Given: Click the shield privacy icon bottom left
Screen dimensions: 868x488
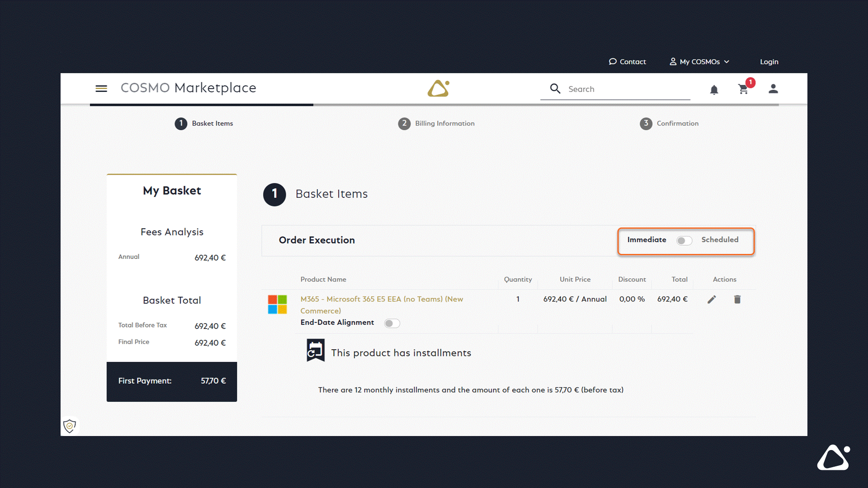Looking at the screenshot, I should [69, 426].
